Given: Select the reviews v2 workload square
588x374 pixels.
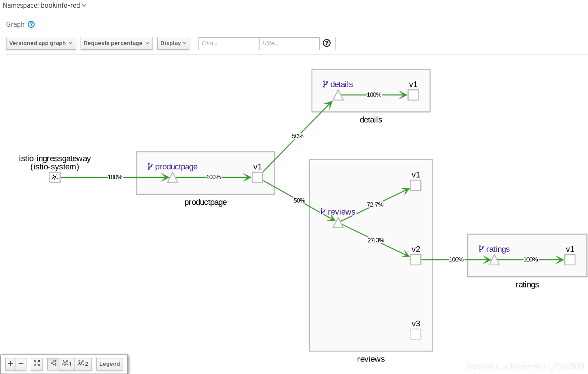Looking at the screenshot, I should (416, 260).
